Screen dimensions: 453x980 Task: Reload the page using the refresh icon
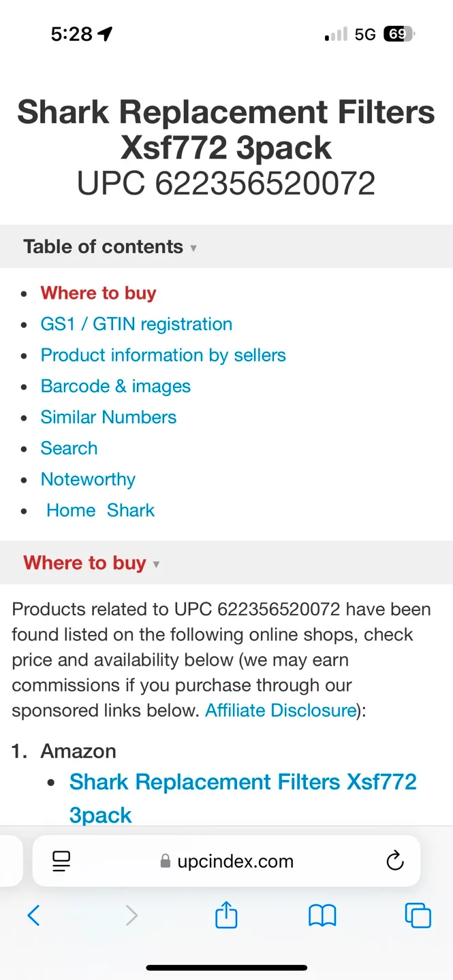pos(395,861)
